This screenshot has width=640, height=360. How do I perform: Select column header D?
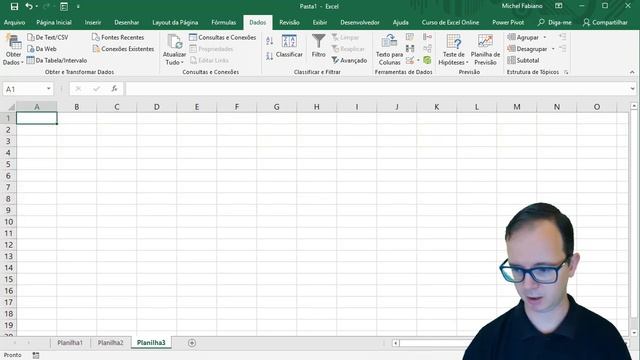point(156,107)
